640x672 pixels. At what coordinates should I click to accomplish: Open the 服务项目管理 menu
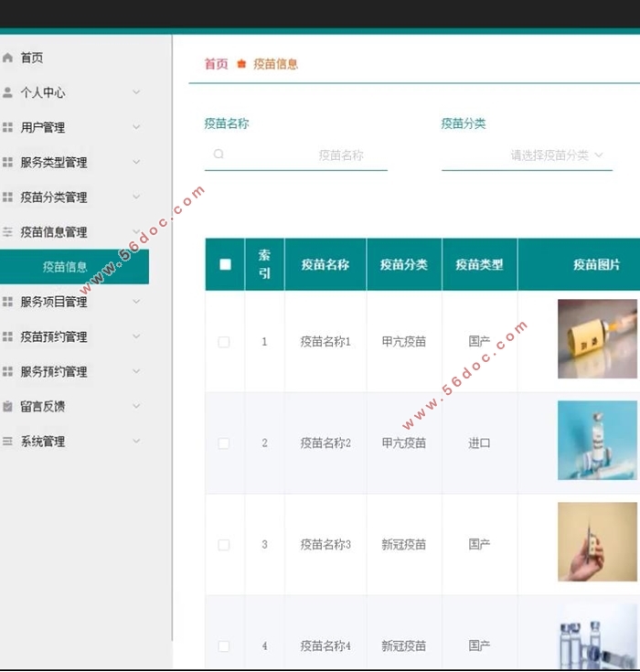(x=55, y=302)
